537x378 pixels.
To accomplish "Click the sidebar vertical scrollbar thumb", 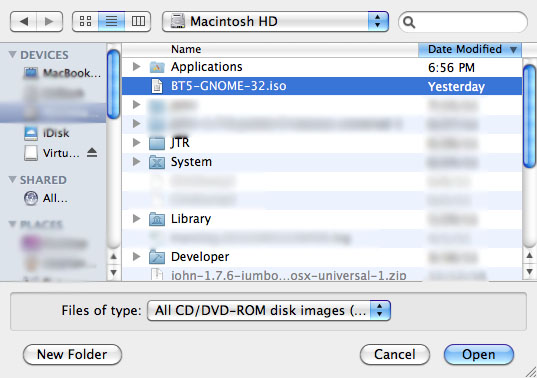I will click(114, 84).
